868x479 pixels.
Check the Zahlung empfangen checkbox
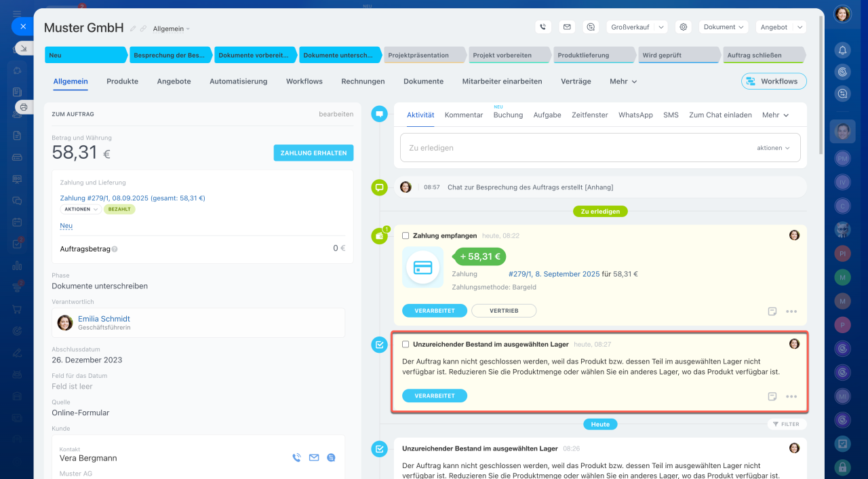(x=406, y=235)
